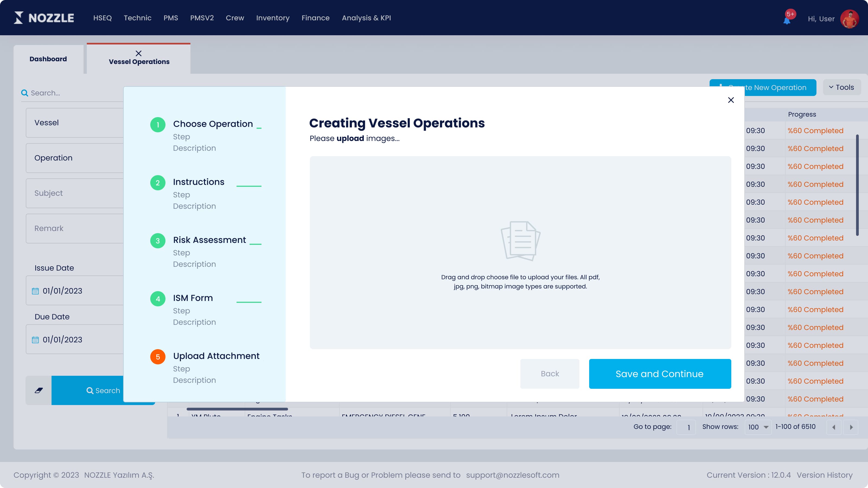Viewport: 868px width, 488px height.
Task: Open the Inventory menu
Action: [x=273, y=18]
